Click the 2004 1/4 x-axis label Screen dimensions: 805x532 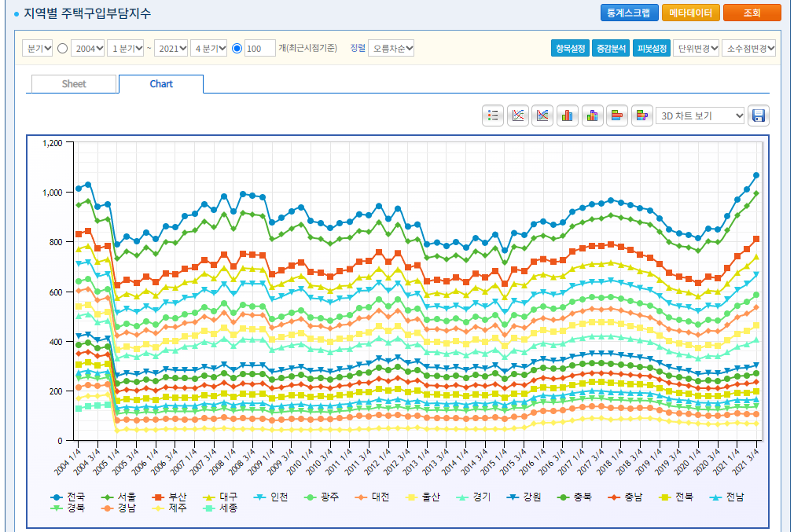click(x=68, y=461)
